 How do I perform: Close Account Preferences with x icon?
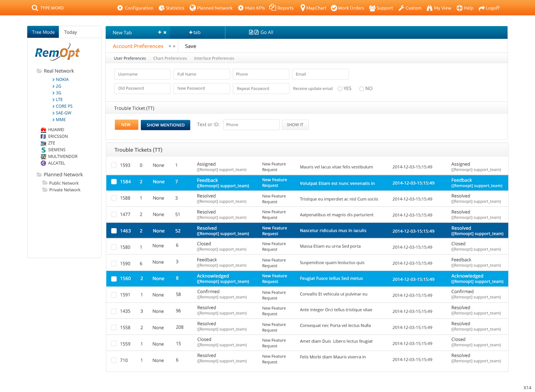174,46
